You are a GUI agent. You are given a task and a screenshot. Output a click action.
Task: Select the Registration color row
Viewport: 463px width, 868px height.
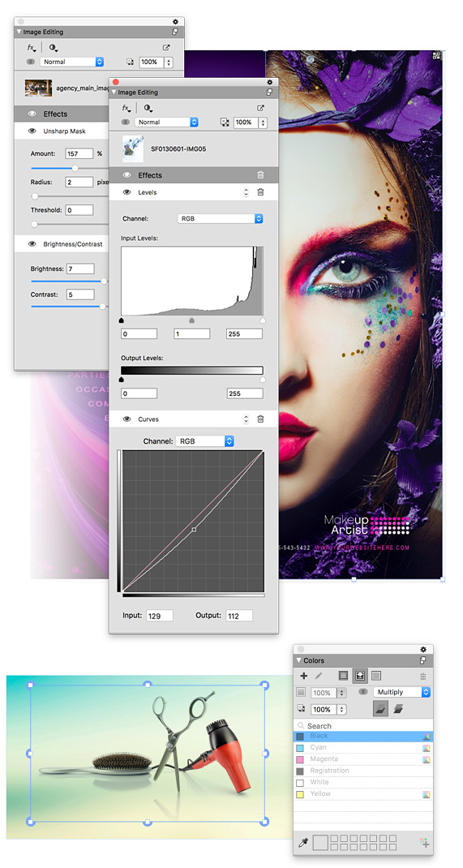(363, 771)
